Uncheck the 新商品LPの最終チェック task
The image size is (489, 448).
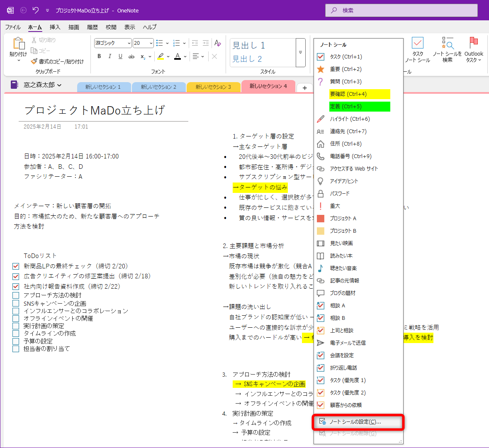tap(15, 266)
